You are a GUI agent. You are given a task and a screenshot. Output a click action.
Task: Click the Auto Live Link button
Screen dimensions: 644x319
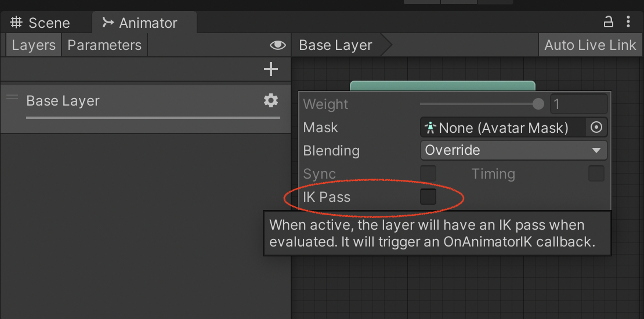click(590, 45)
